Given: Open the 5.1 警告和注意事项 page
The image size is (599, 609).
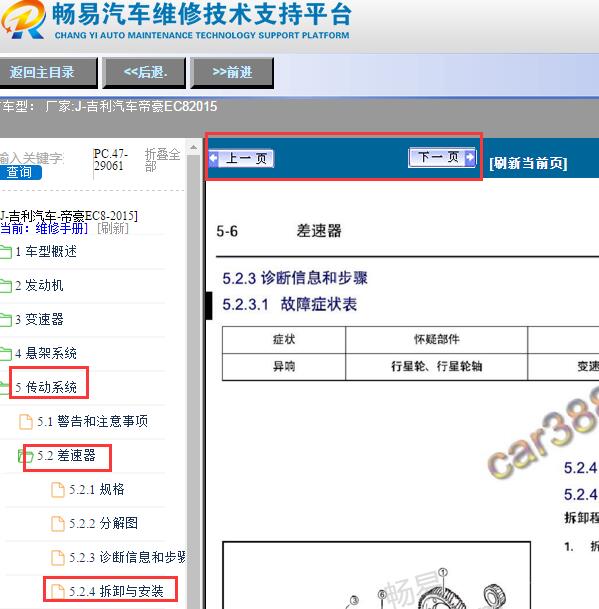Looking at the screenshot, I should click(x=92, y=421).
